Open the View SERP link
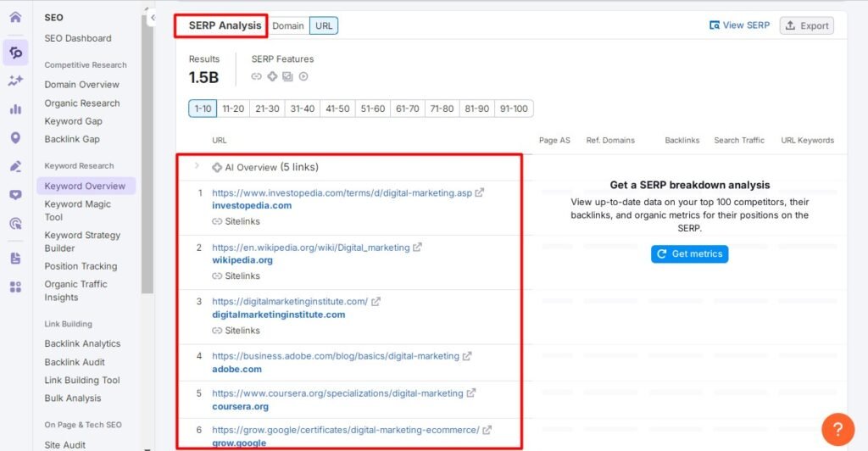This screenshot has width=868, height=451. (739, 25)
